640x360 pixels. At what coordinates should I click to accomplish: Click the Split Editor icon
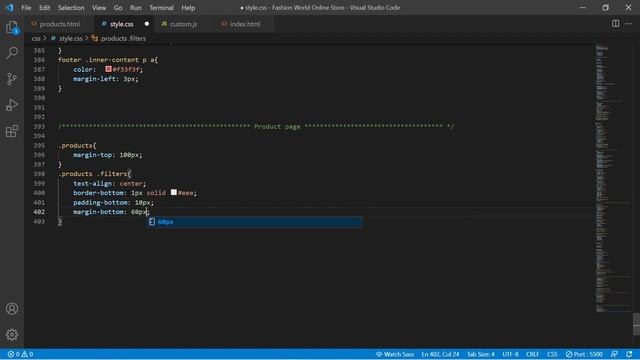tap(616, 24)
